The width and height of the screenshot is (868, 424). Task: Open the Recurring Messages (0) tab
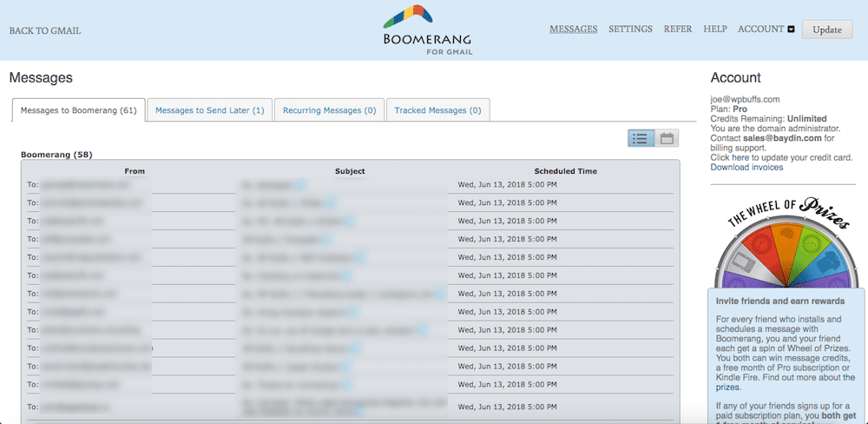329,110
